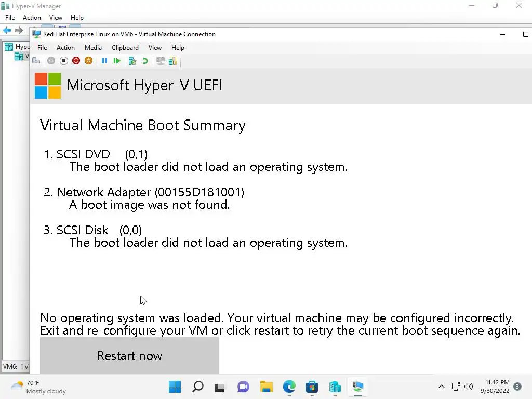This screenshot has height=399, width=532.
Task: Open the Clipboard menu
Action: point(125,47)
